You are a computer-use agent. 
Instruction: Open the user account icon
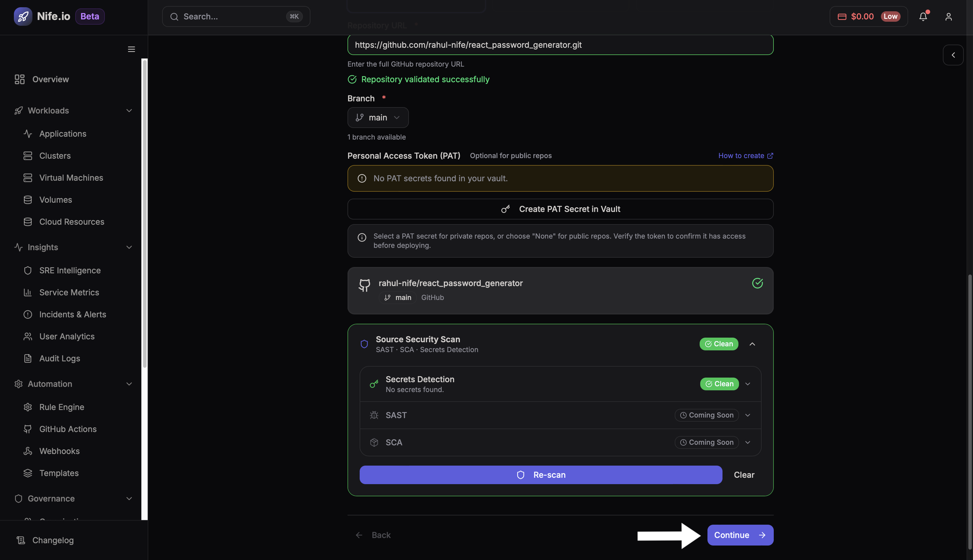[x=948, y=17]
